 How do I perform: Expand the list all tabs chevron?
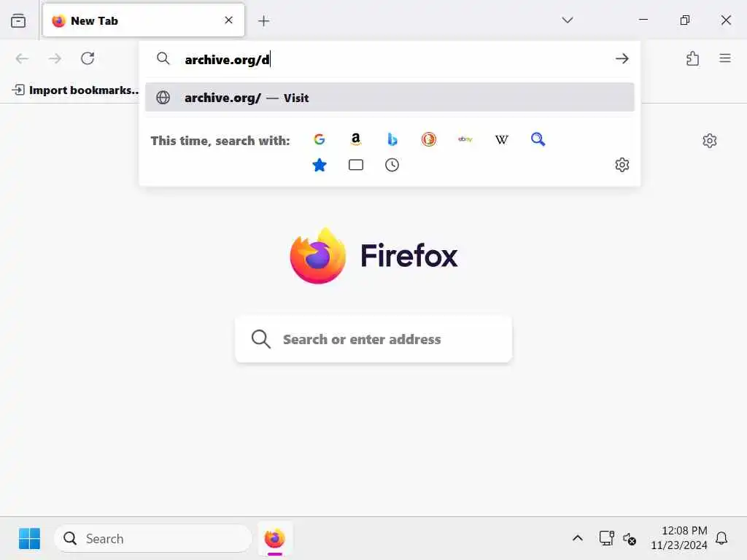[567, 20]
